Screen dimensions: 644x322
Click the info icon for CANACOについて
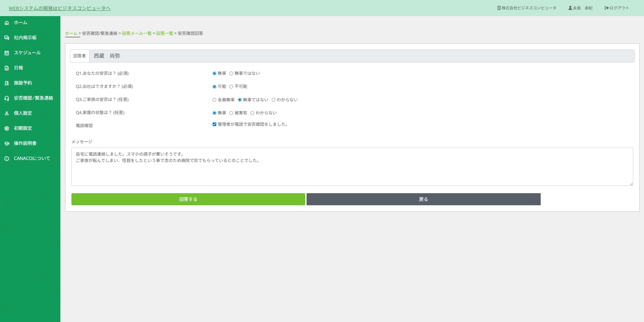(7, 159)
